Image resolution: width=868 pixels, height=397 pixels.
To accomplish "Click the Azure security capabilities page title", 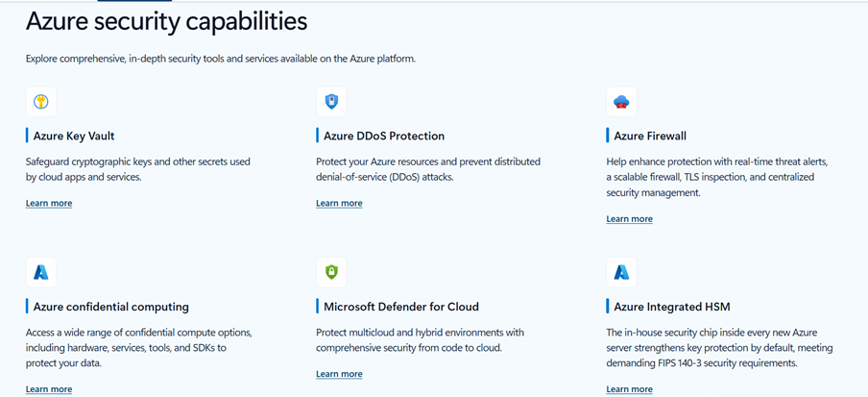I will [x=166, y=23].
